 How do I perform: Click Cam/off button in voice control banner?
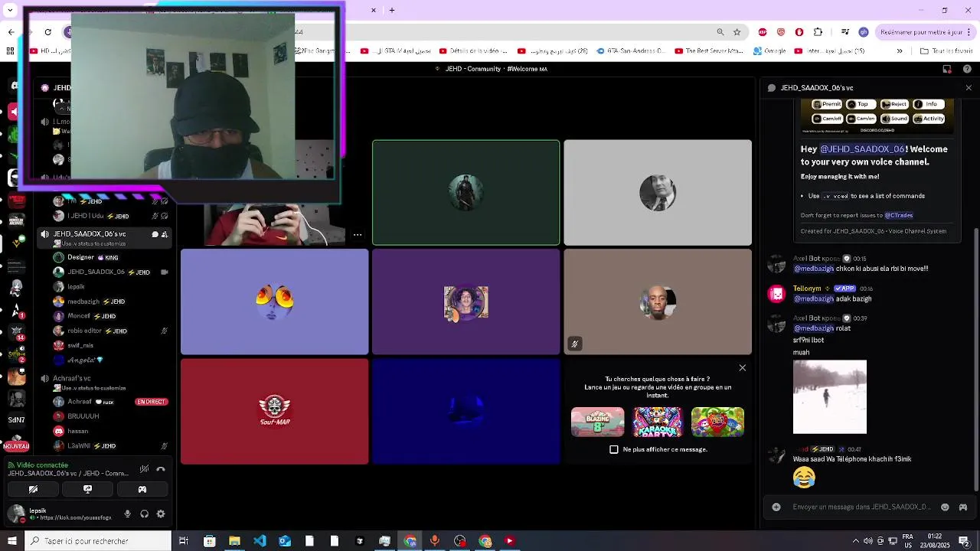pos(828,119)
